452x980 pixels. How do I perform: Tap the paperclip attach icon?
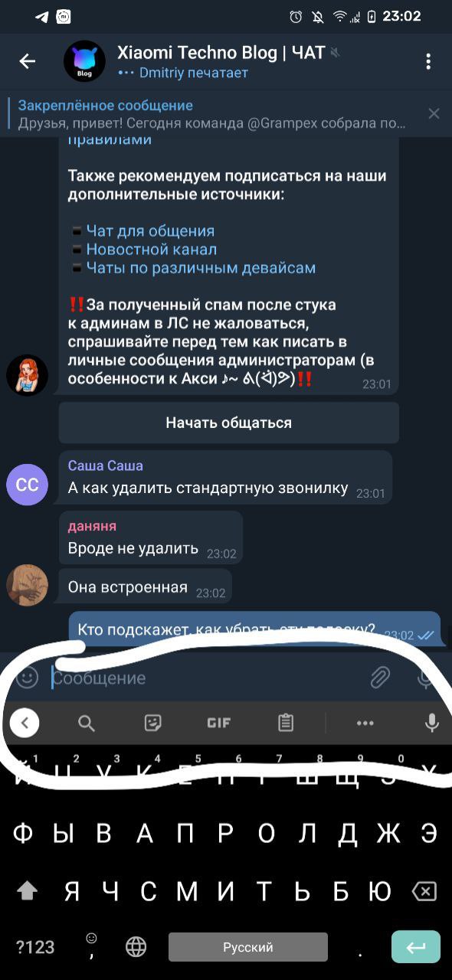coord(380,678)
